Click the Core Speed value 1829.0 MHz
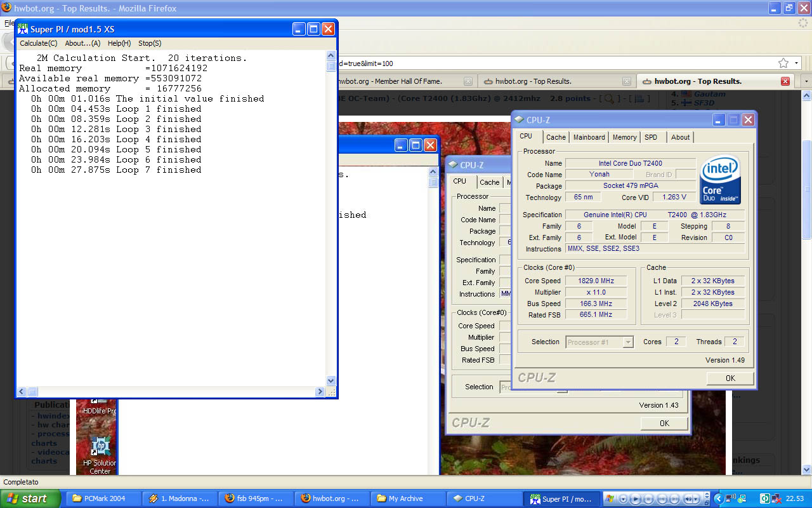The width and height of the screenshot is (812, 508). click(595, 281)
